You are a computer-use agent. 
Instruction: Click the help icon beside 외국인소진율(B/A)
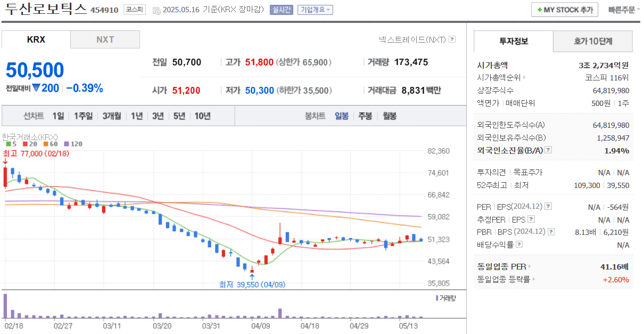pos(549,151)
